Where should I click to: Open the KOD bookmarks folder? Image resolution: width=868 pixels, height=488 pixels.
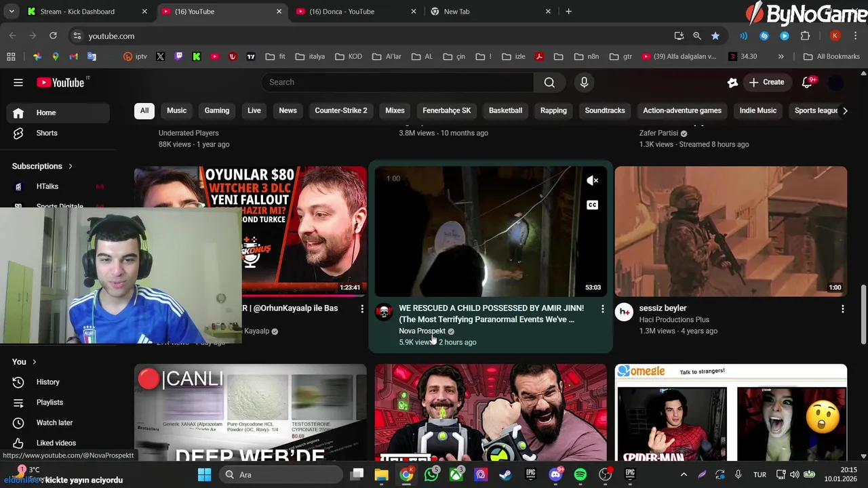click(x=349, y=56)
